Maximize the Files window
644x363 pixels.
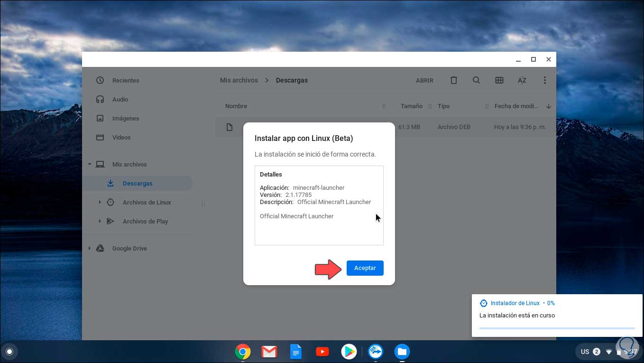[x=534, y=59]
